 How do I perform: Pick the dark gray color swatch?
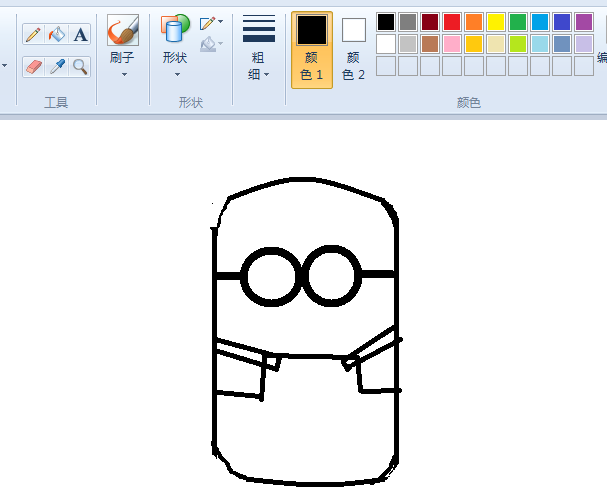pos(408,22)
